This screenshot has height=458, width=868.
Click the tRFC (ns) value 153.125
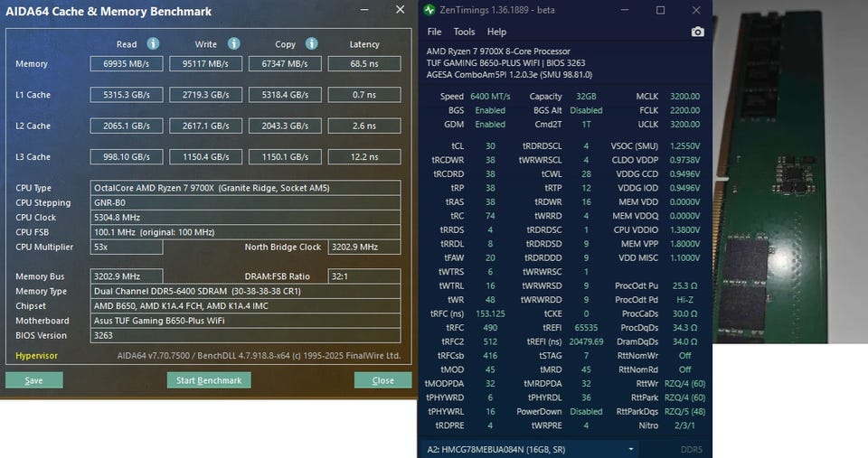click(490, 313)
